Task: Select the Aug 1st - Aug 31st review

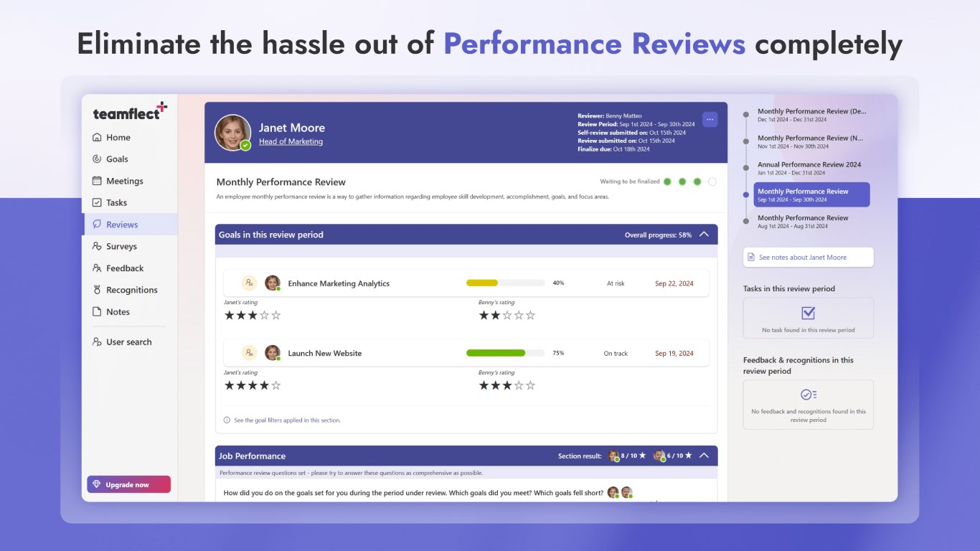Action: coord(812,222)
